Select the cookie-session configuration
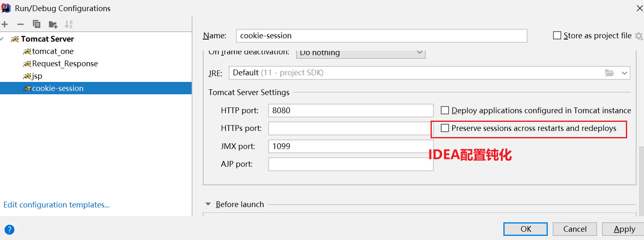The image size is (644, 240). [96, 89]
